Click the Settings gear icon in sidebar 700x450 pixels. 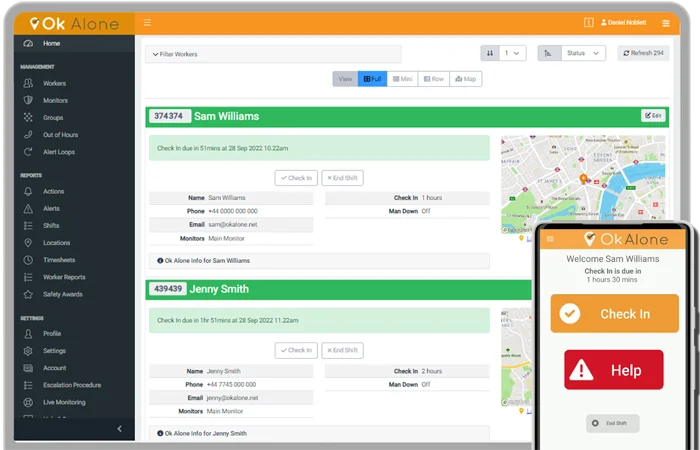[x=28, y=351]
